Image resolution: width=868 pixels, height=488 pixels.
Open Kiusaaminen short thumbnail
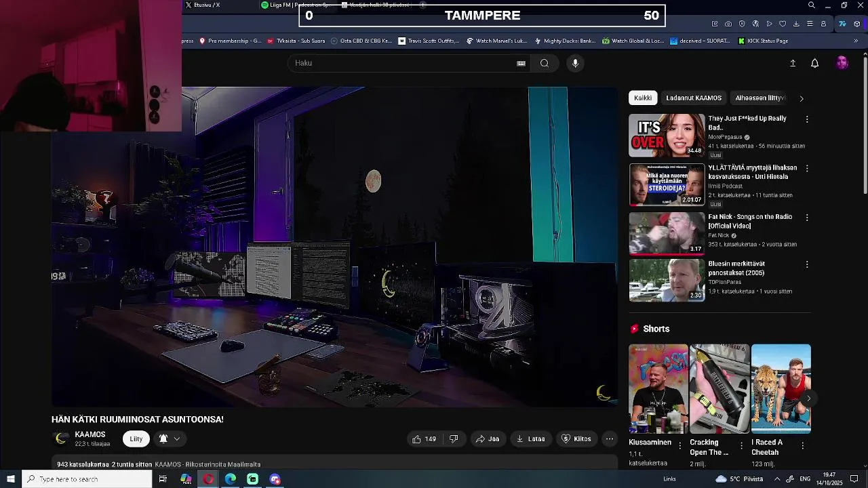pyautogui.click(x=658, y=388)
